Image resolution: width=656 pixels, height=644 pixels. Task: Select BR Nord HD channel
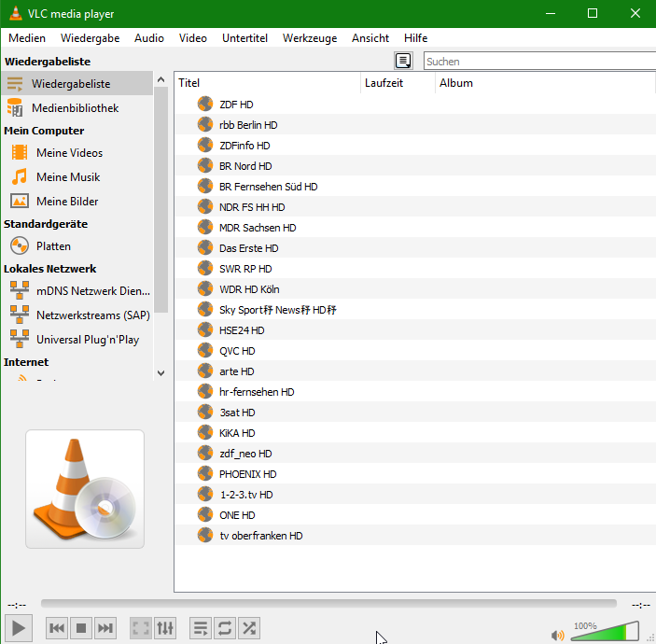[x=245, y=166]
